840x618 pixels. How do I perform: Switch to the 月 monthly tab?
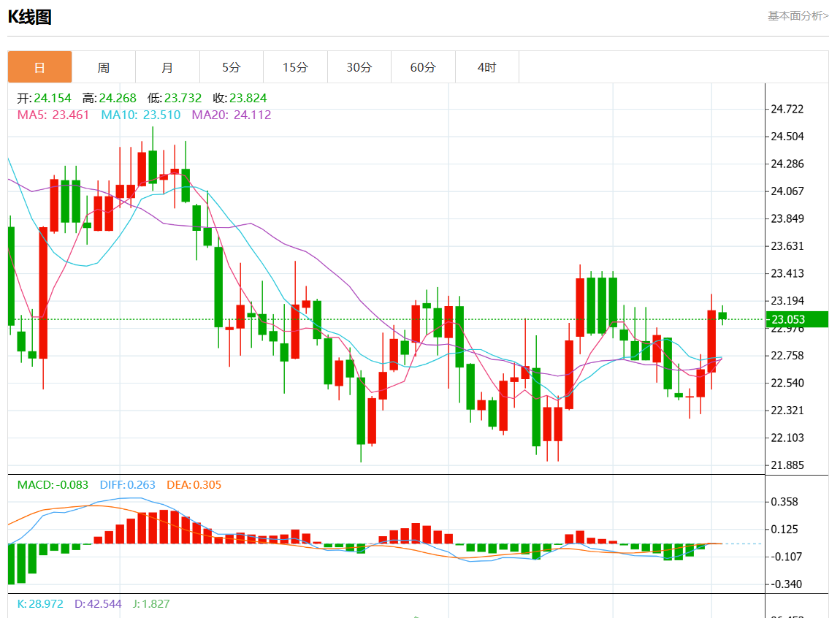(x=168, y=67)
